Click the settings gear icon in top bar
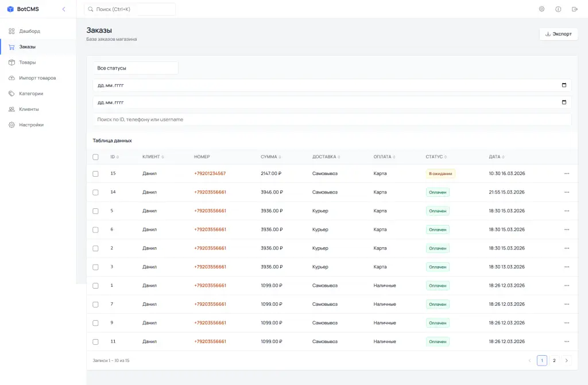This screenshot has width=588, height=385. tap(541, 9)
